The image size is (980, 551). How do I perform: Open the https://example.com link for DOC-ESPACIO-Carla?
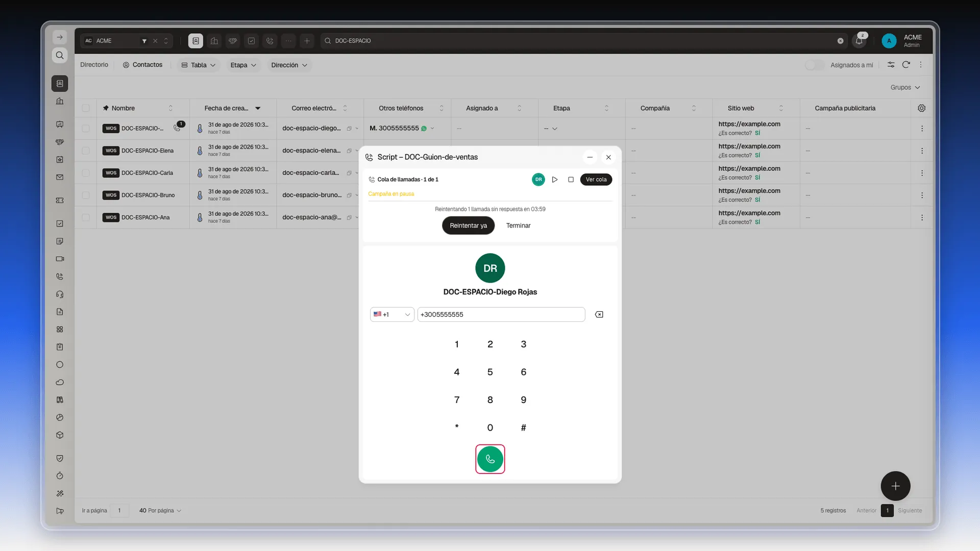point(749,168)
